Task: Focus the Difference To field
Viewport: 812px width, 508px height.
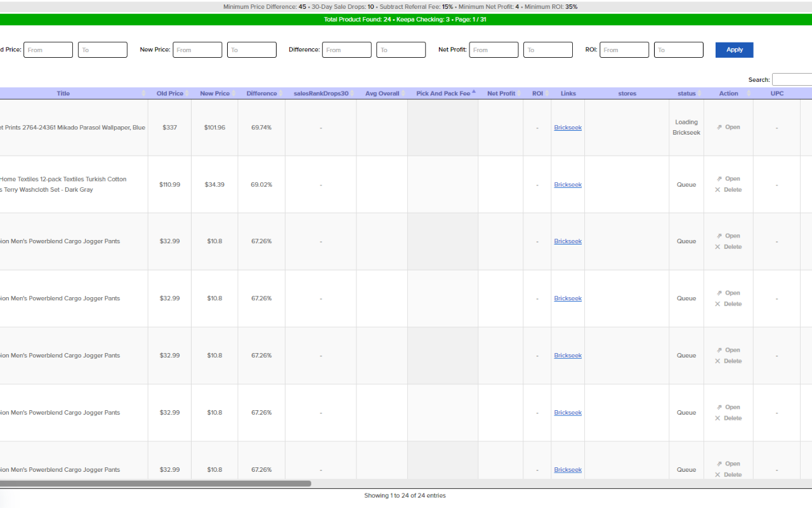Action: [x=401, y=50]
